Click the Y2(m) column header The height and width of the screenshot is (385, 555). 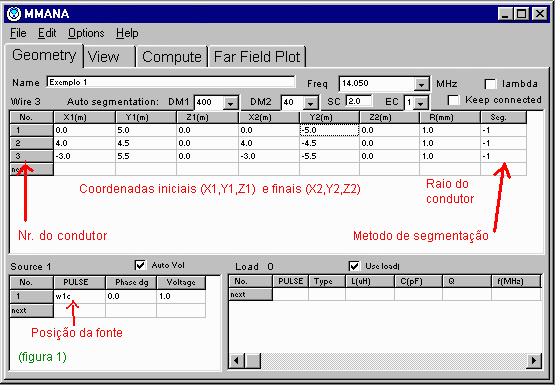pyautogui.click(x=330, y=117)
